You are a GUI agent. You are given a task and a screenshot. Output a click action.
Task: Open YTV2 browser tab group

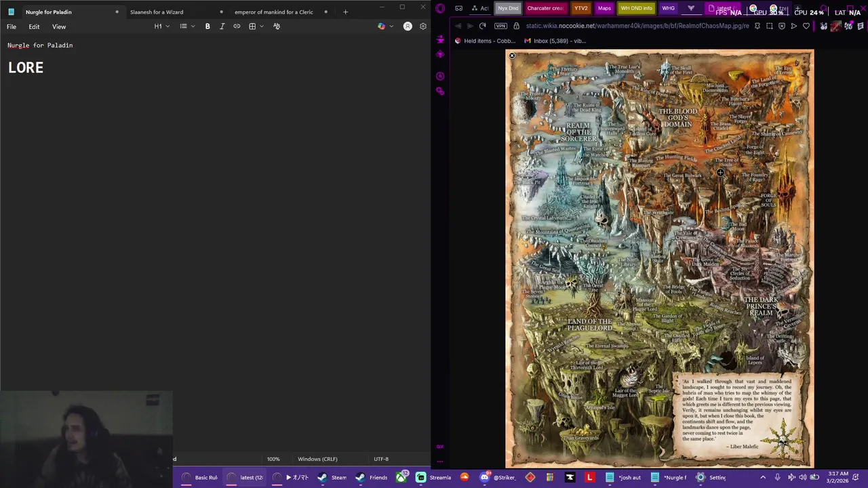[581, 8]
